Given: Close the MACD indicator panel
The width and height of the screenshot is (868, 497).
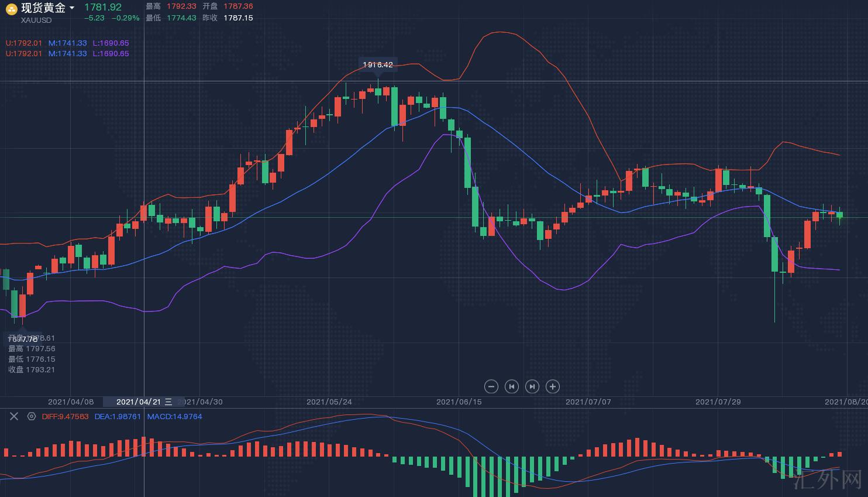Looking at the screenshot, I should tap(14, 416).
